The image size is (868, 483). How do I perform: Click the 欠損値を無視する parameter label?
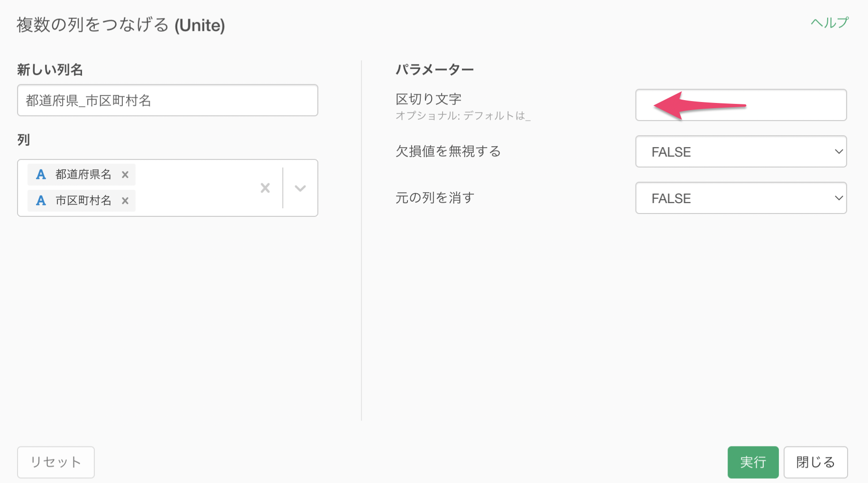click(448, 151)
